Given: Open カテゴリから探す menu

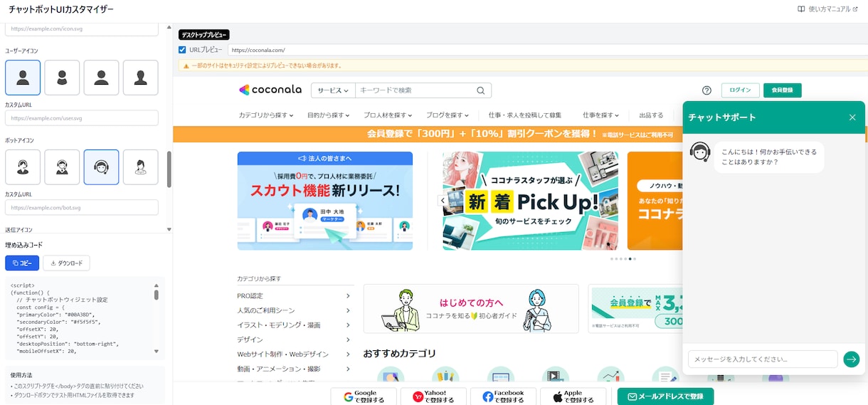Looking at the screenshot, I should coord(266,115).
